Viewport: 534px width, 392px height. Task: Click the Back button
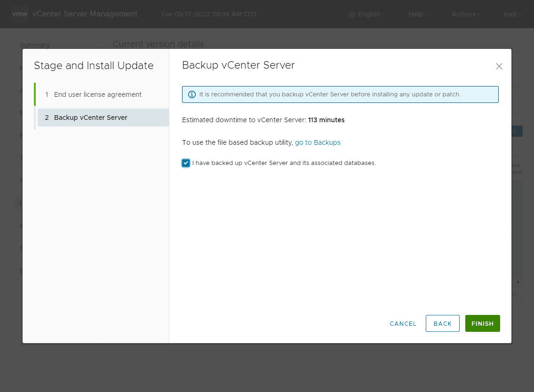(x=442, y=323)
